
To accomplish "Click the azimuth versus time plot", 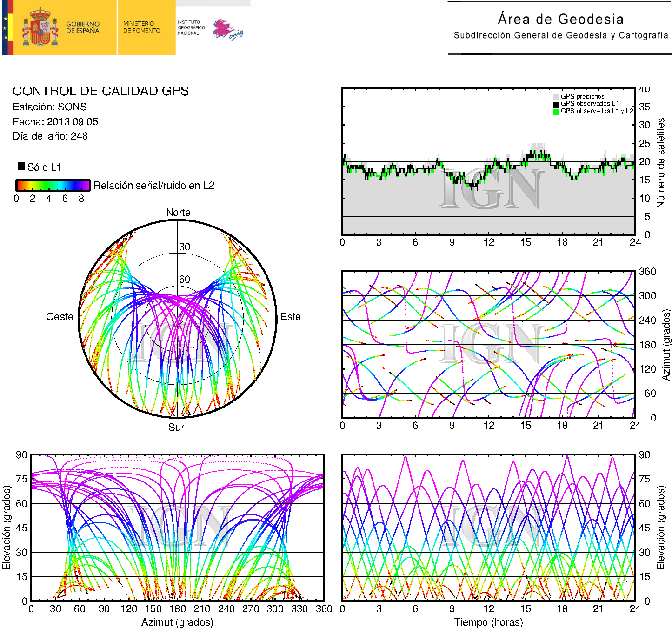I will pyautogui.click(x=488, y=344).
